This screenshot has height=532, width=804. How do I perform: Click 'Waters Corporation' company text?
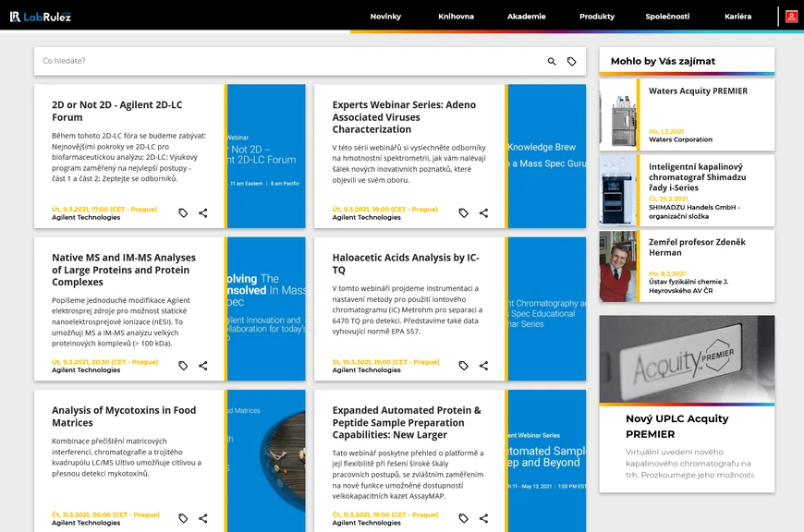click(x=680, y=139)
